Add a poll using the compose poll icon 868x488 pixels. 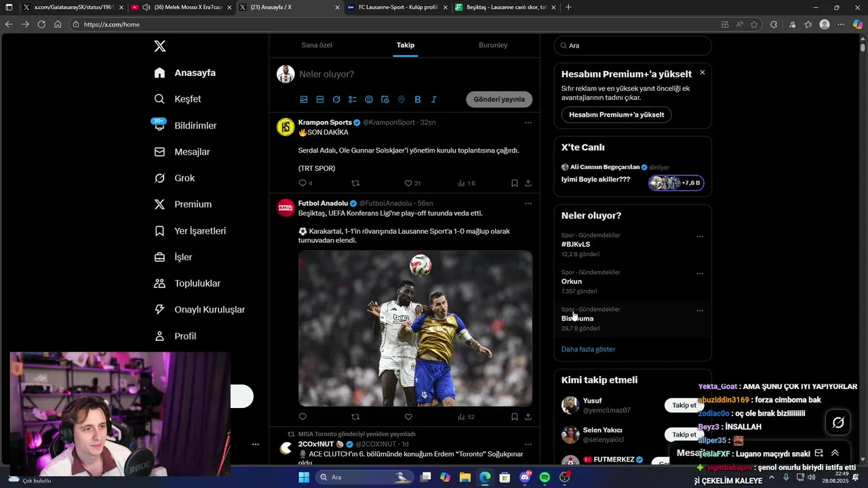pyautogui.click(x=353, y=100)
